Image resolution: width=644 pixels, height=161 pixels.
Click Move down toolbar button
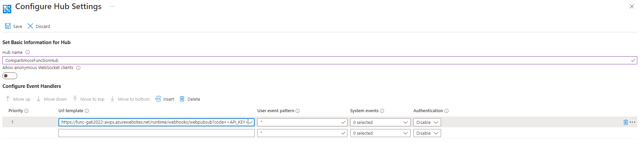click(x=52, y=99)
